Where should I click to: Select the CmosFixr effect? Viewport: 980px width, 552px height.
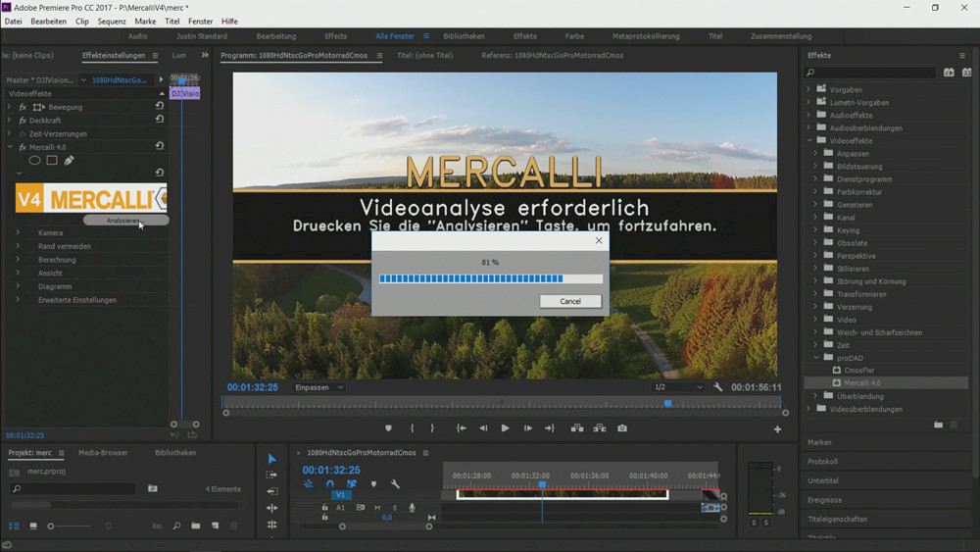point(858,370)
